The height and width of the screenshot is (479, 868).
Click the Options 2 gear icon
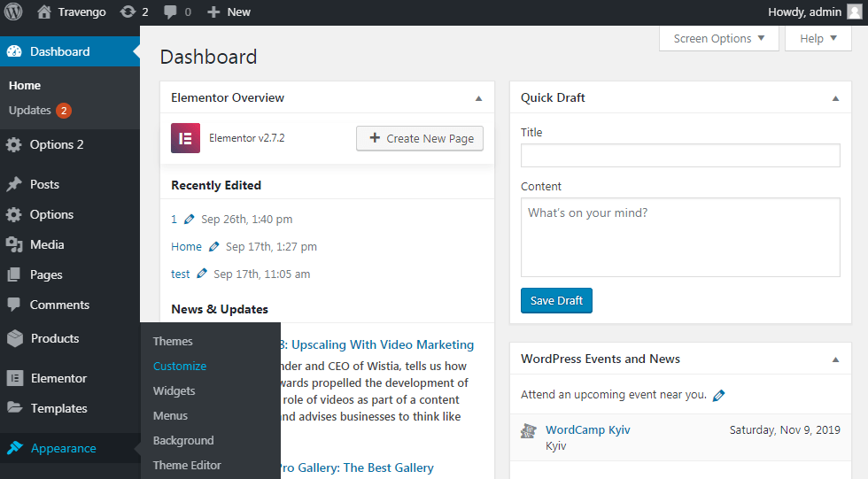point(14,144)
